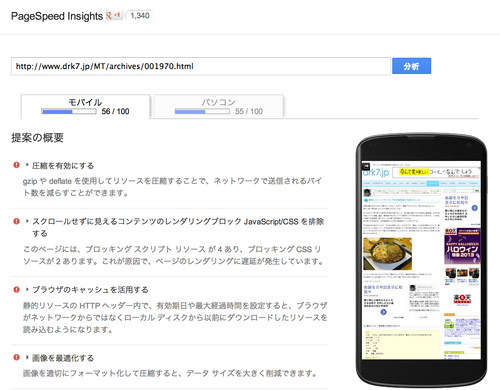500x390 pixels.
Task: Click the gzip や deflate description text
Action: 172,187
